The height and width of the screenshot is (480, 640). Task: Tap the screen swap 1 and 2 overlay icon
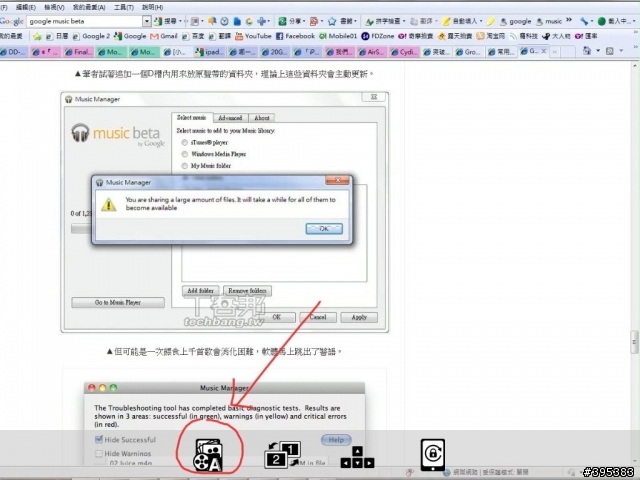click(x=283, y=454)
